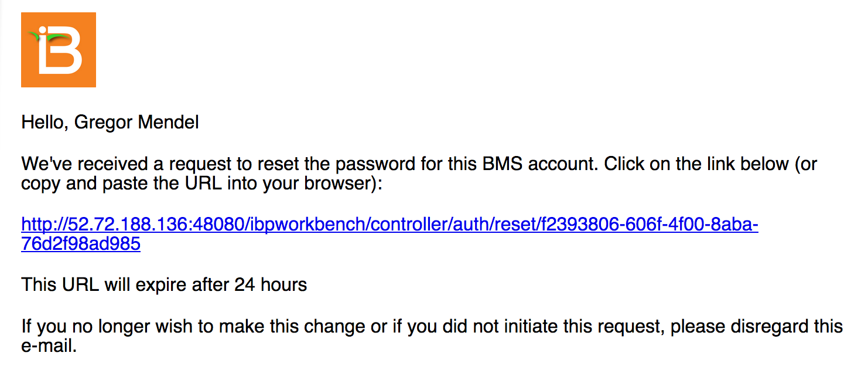Image resolution: width=868 pixels, height=373 pixels.
Task: Click the white letter B in logo
Action: 60,52
